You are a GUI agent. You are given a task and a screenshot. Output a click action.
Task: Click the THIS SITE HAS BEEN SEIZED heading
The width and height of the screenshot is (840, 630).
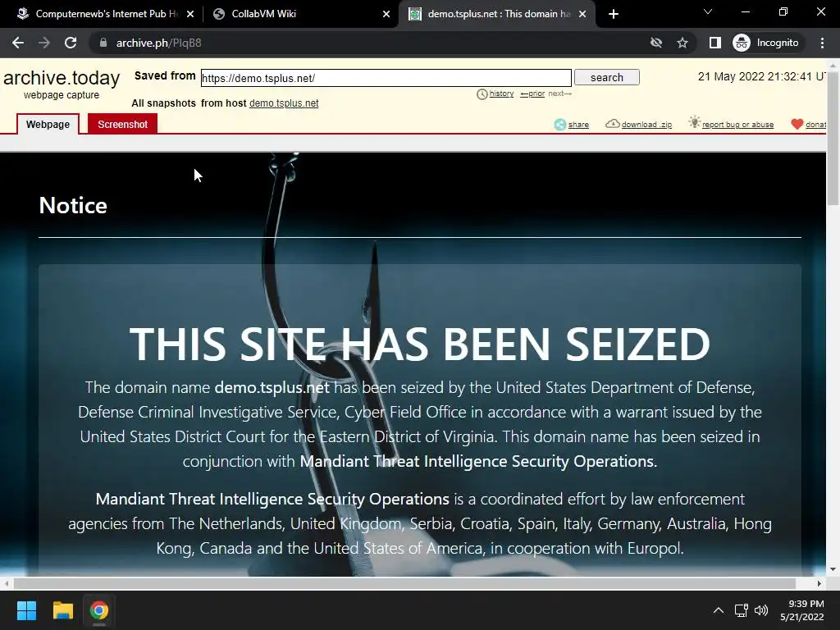click(x=419, y=344)
